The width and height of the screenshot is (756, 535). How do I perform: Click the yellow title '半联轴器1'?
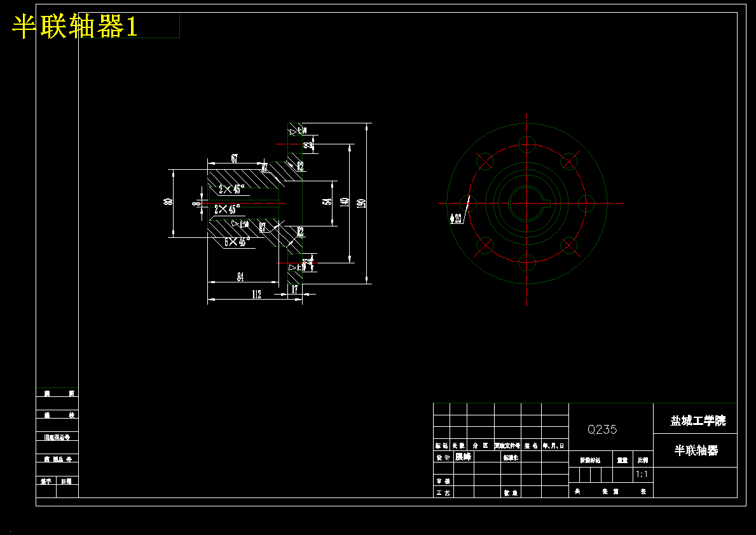(75, 26)
